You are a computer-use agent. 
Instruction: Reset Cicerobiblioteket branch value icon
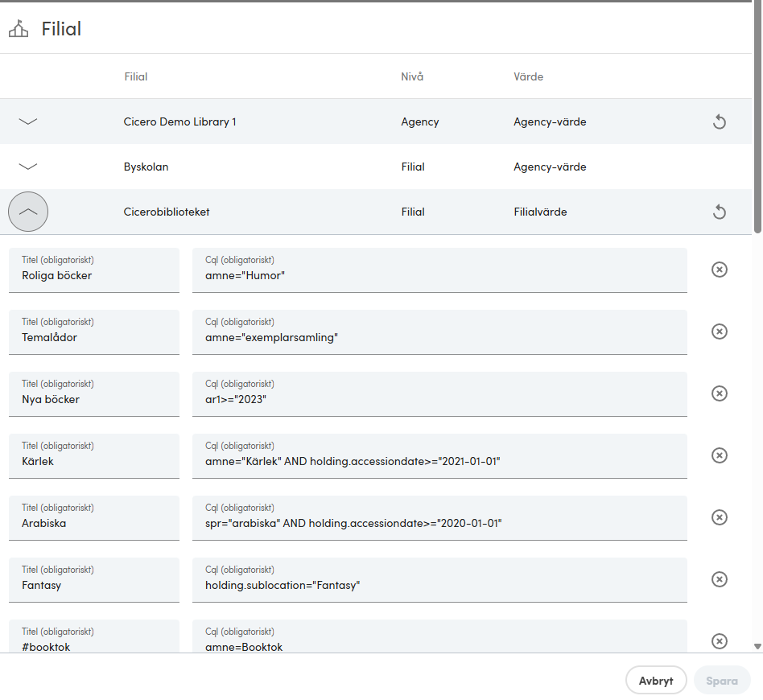pyautogui.click(x=720, y=212)
